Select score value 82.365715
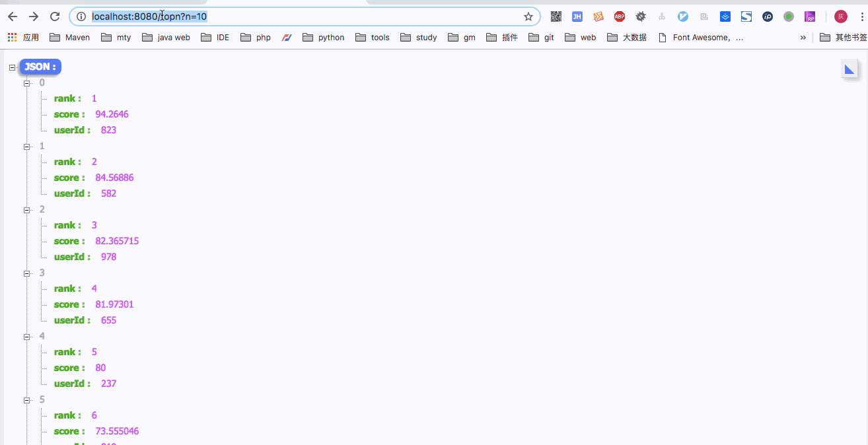868x445 pixels. [117, 241]
